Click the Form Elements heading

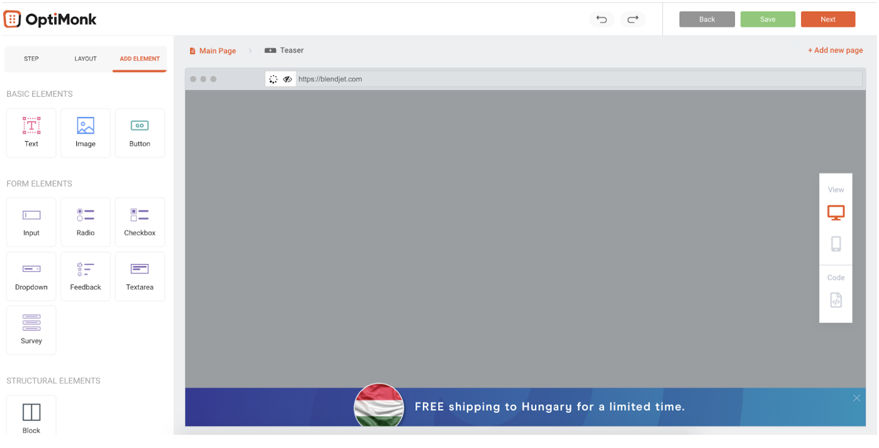(x=39, y=183)
